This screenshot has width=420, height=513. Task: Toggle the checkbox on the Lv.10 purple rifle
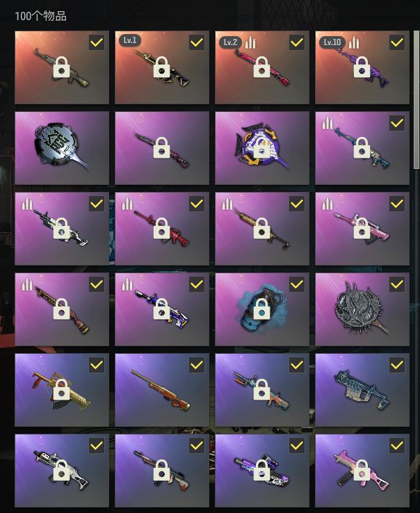click(397, 42)
